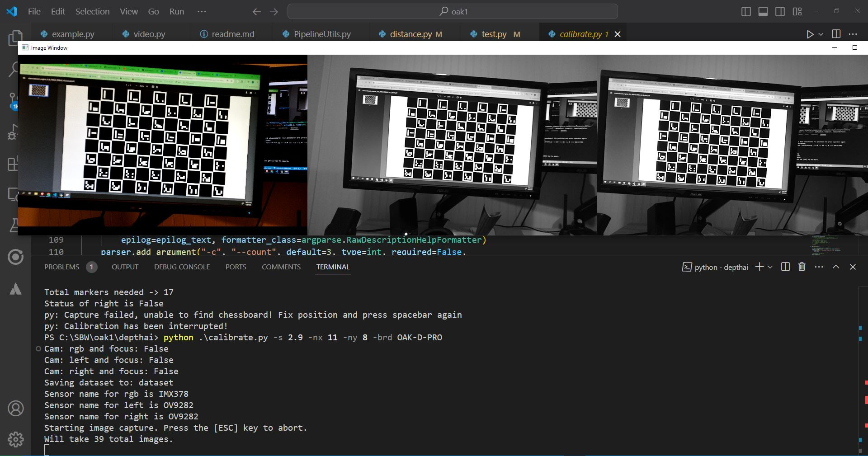Toggle the secondary side bar

780,12
